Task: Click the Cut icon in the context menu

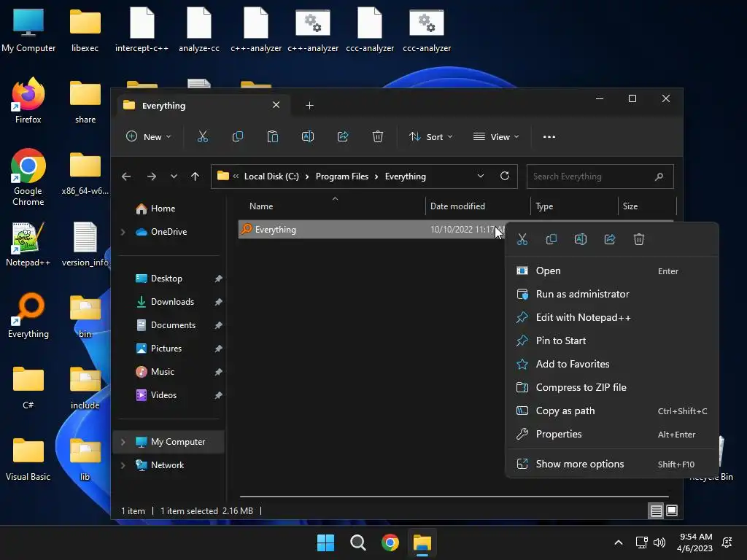Action: coord(522,239)
